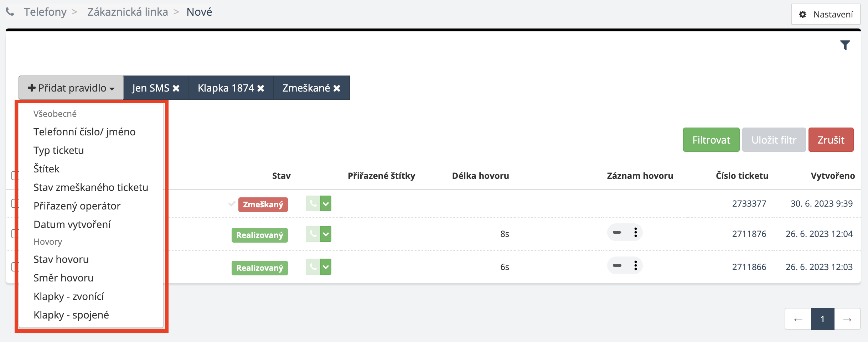Click the Nové breadcrumb item
The image size is (868, 342).
[199, 12]
